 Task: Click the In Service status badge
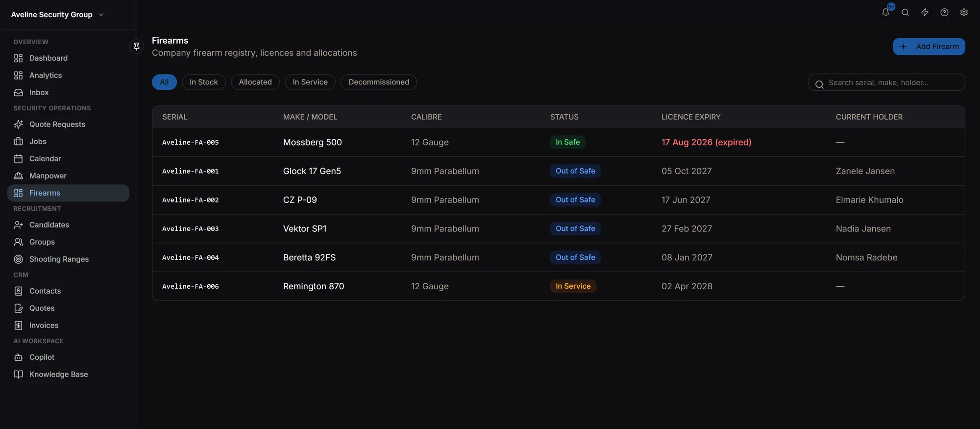[x=573, y=286]
